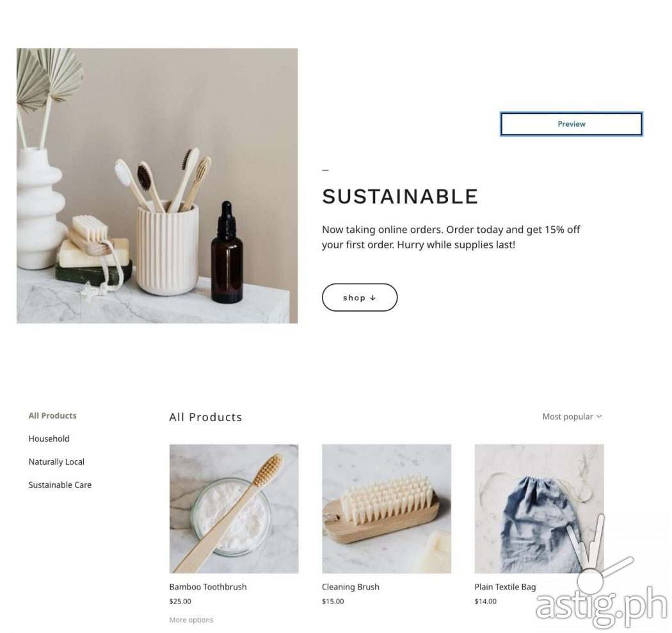Image resolution: width=672 pixels, height=633 pixels.
Task: Click the $25.00 price of Bamboo Toothbrush
Action: tap(180, 601)
